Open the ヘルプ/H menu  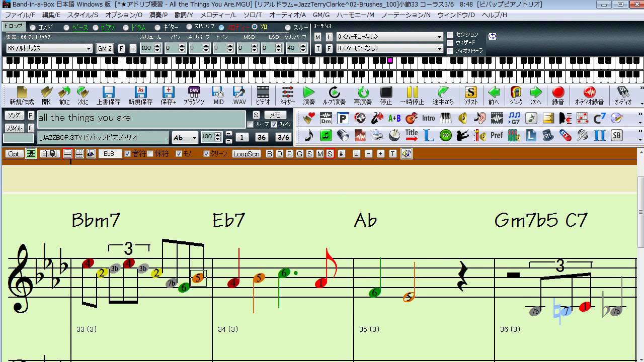(494, 15)
